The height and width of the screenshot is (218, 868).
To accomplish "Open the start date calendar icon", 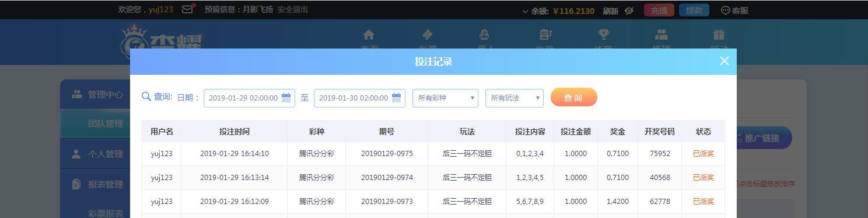I will (286, 98).
